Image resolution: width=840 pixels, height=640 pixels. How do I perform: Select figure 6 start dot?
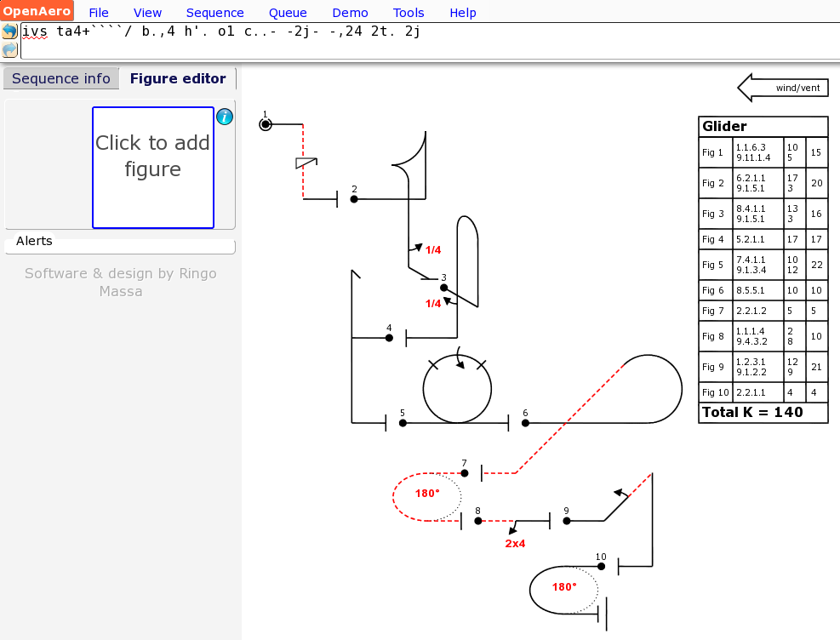(526, 423)
